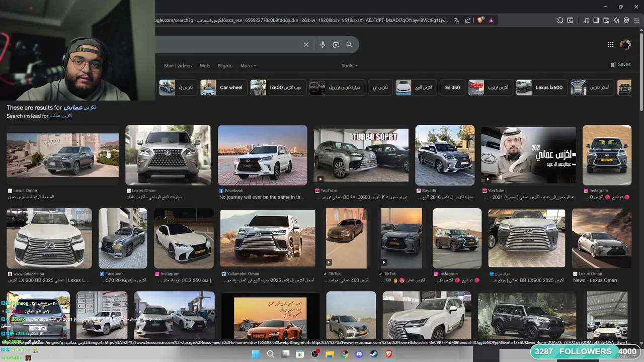Clear the search box with the X icon

[306, 45]
